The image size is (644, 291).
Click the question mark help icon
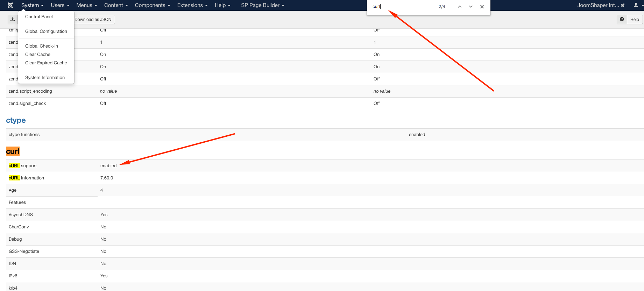(x=622, y=20)
